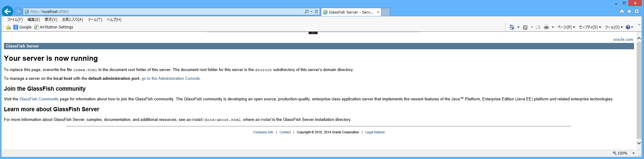Viewport: 644px width, 159px height.
Task: Click the Forward navigation arrow
Action: pos(18,11)
